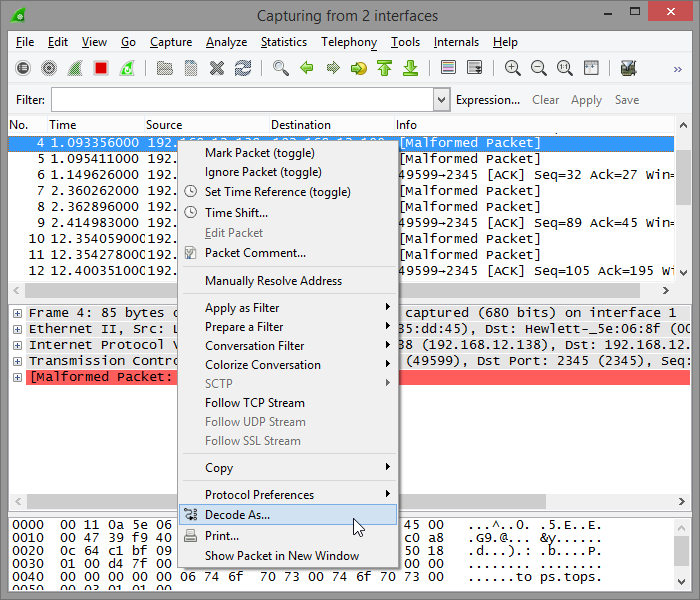Viewport: 700px width, 600px height.
Task: Go back in packet history arrow
Action: [x=307, y=68]
